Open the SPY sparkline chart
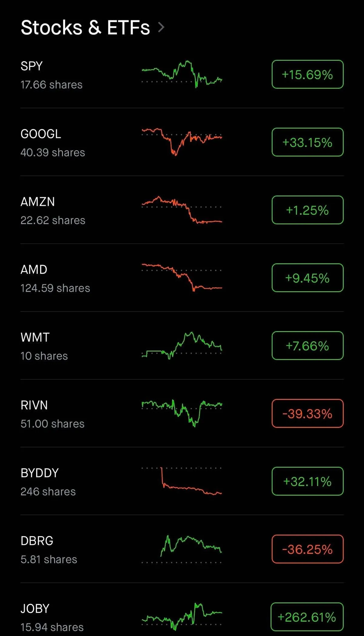 pyautogui.click(x=182, y=74)
